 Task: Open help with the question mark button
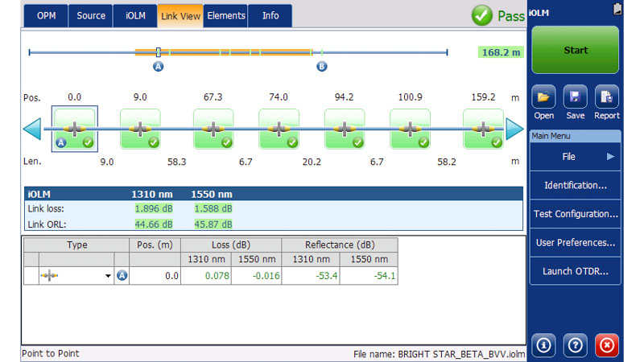point(575,345)
